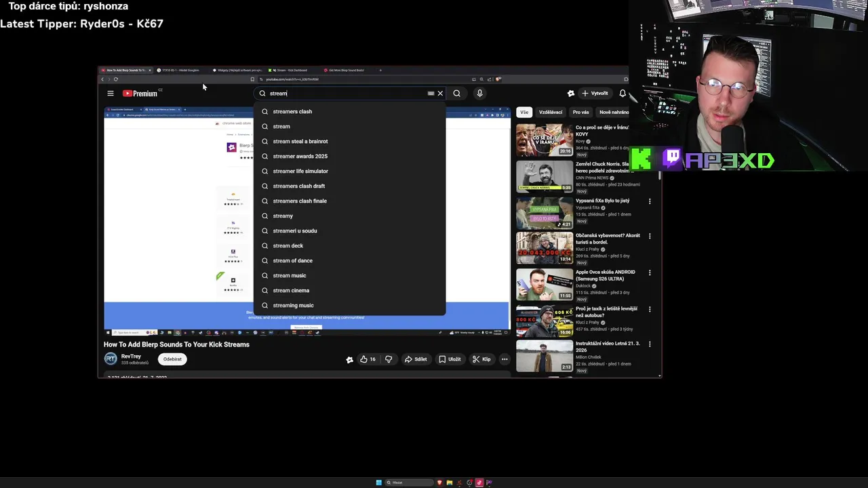Choose the 'stream' suggestion

pyautogui.click(x=350, y=126)
